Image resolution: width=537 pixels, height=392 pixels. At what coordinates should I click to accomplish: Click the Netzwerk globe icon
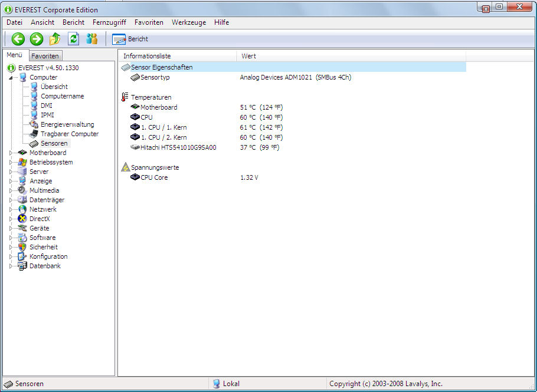coord(22,209)
